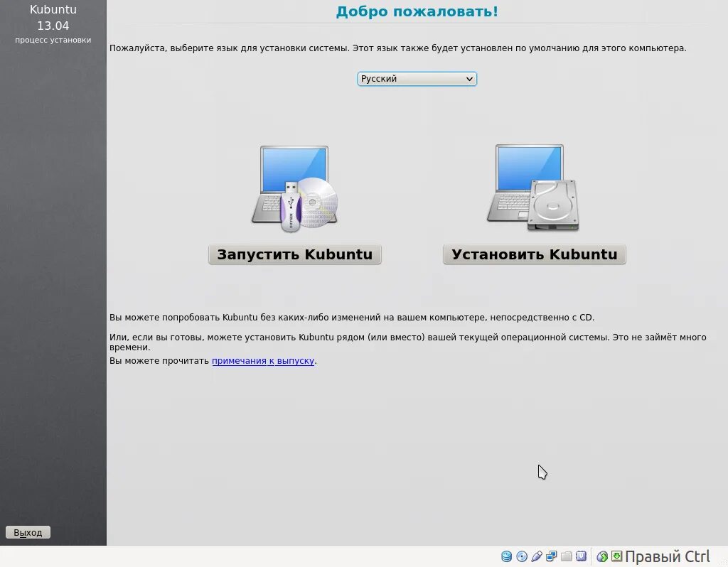This screenshot has width=728, height=567.
Task: Click VirtualBox network adapters indicator
Action: (551, 556)
